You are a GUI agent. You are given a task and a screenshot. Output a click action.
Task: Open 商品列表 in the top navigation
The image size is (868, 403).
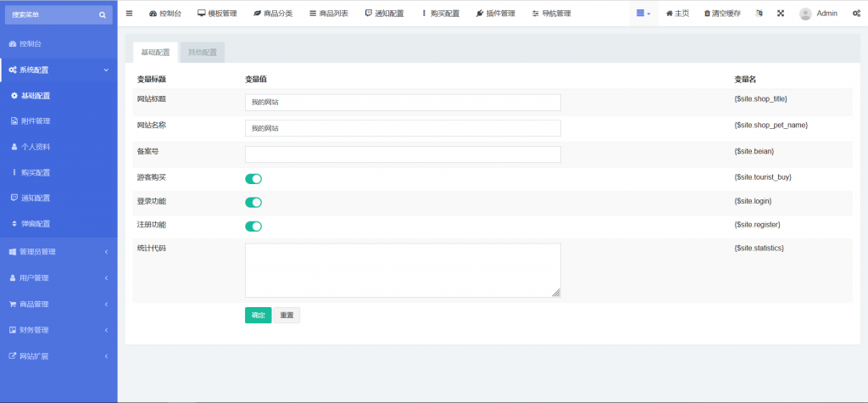pyautogui.click(x=329, y=14)
